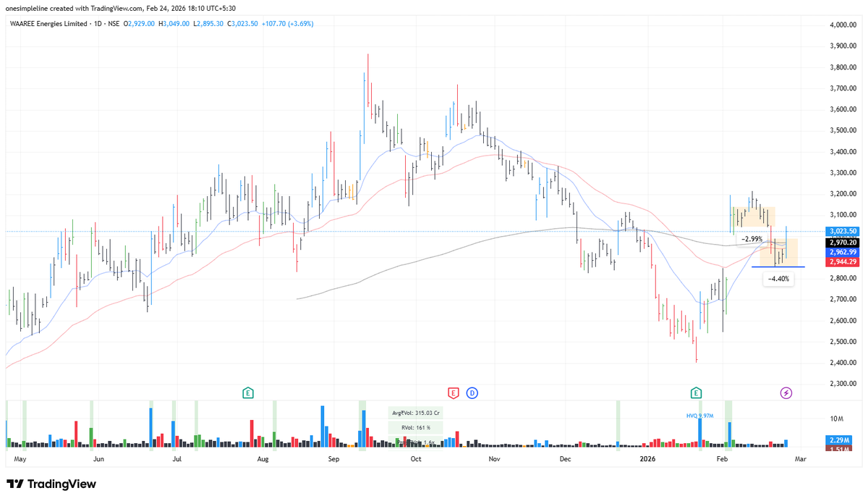
Task: Open the blue dividend D marker
Action: tap(472, 392)
